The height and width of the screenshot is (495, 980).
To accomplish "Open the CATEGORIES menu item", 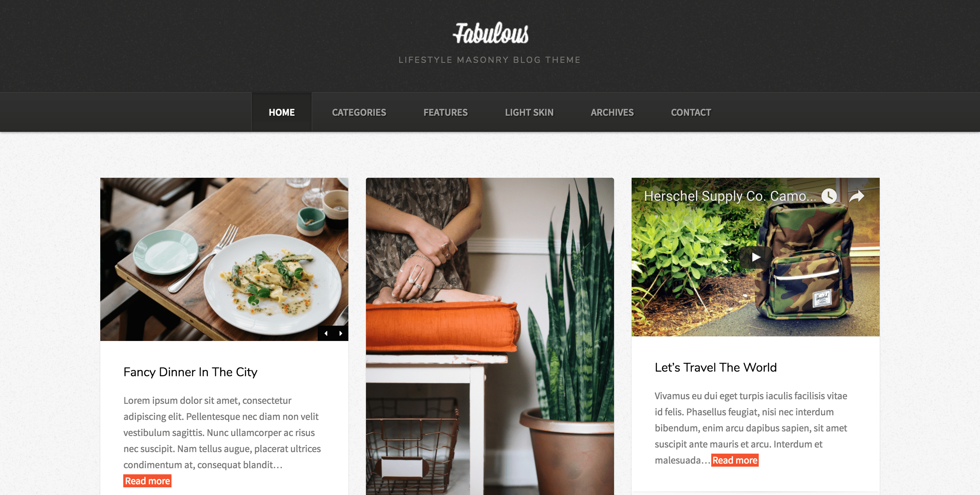I will pyautogui.click(x=359, y=112).
